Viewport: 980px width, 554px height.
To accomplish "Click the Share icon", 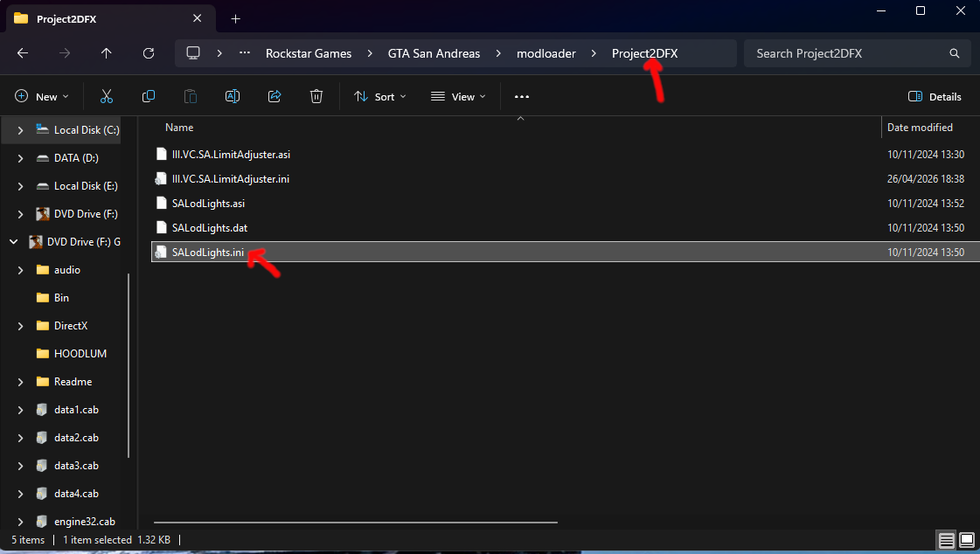I will (275, 96).
